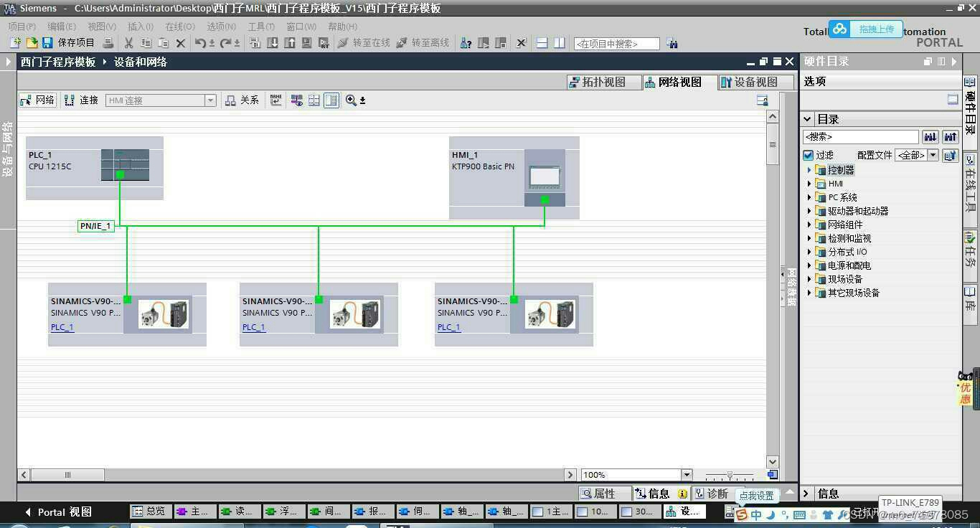This screenshot has height=528, width=980.
Task: Click the horizontal scrollbar thumb
Action: click(67, 475)
